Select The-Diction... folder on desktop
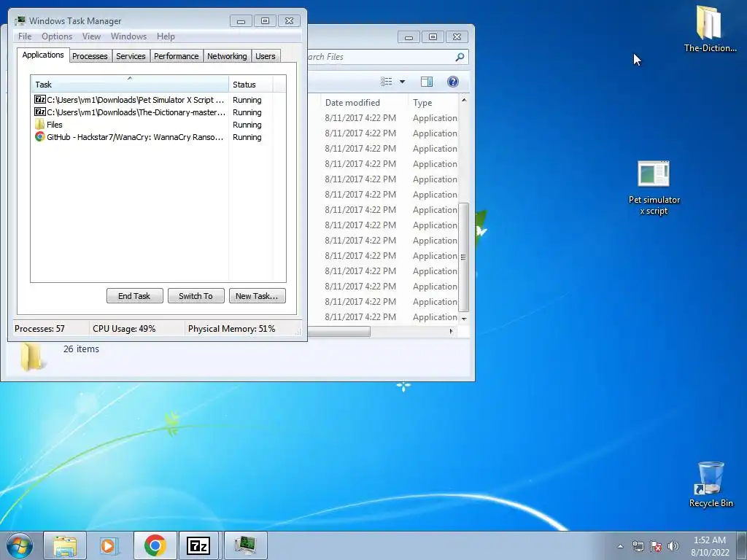747x560 pixels. click(x=710, y=28)
